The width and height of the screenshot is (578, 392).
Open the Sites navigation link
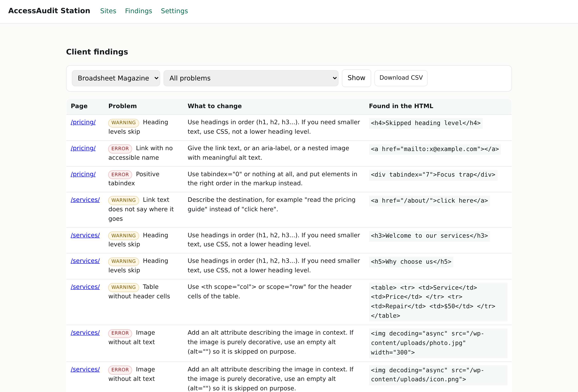coord(108,11)
